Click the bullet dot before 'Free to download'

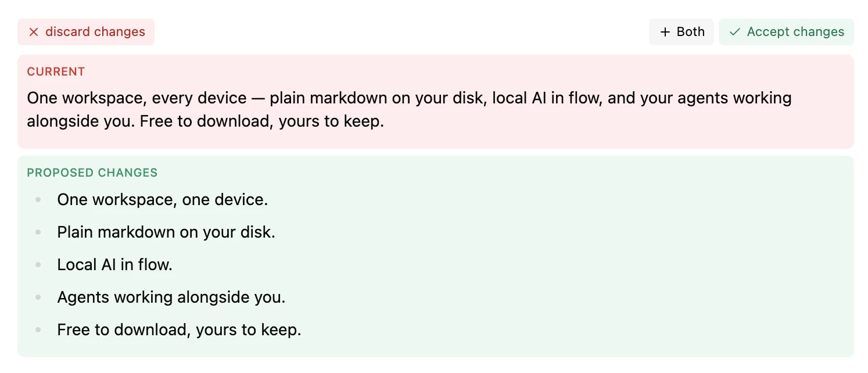pos(38,330)
